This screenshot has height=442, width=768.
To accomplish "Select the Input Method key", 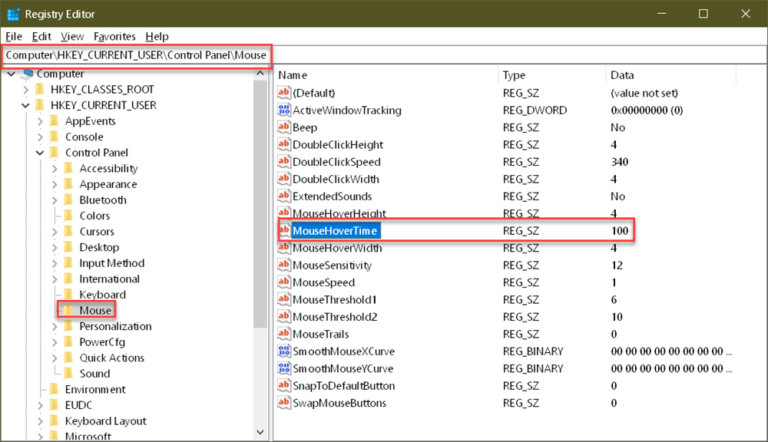I will coord(112,263).
